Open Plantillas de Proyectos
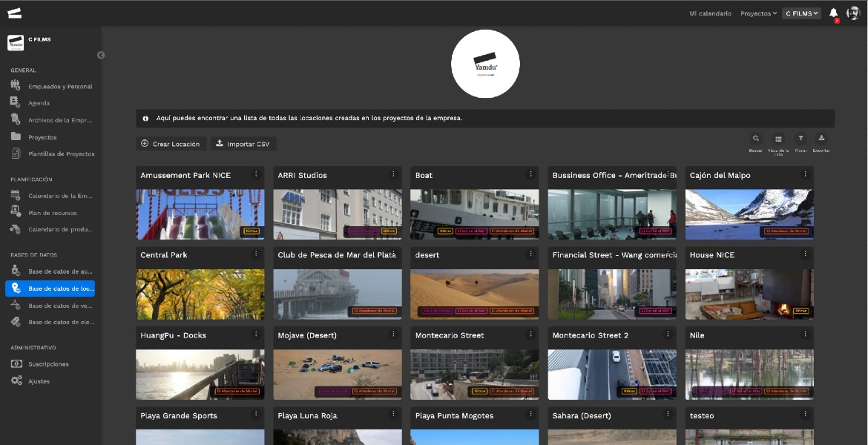868x445 pixels. (51, 154)
